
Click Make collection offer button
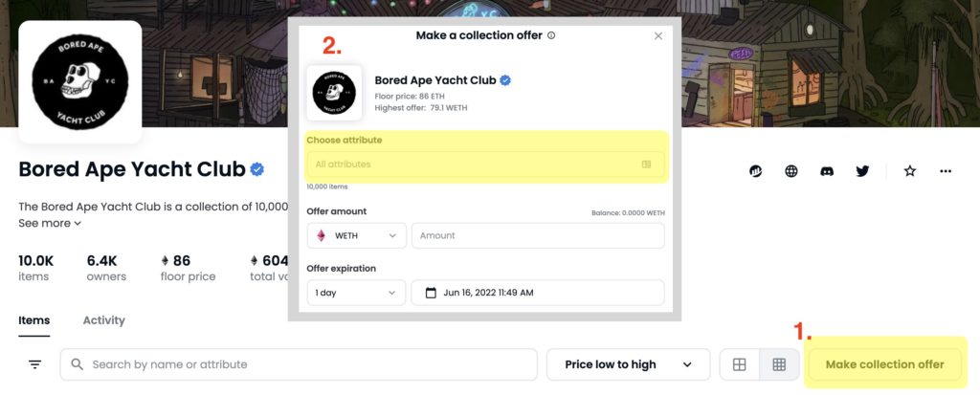tap(884, 364)
